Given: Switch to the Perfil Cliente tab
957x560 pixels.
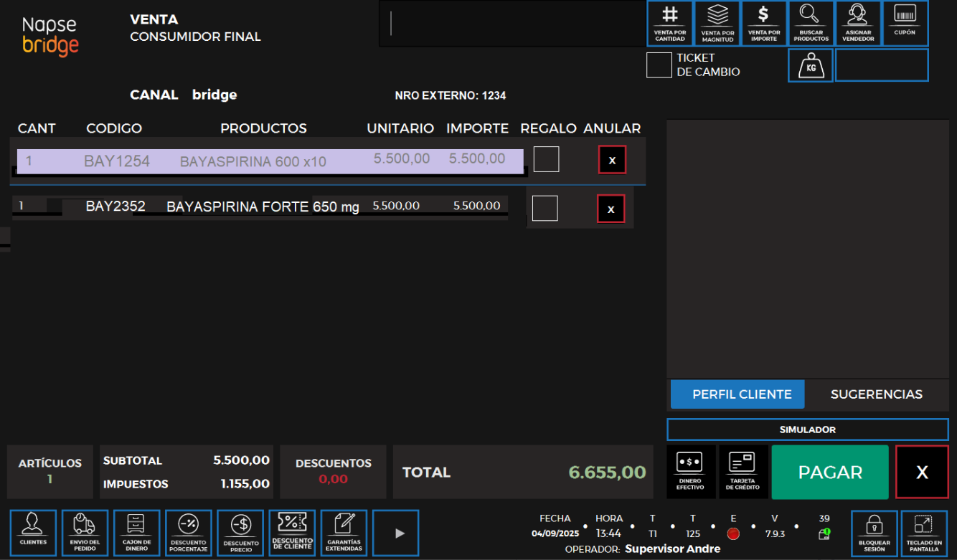Looking at the screenshot, I should 737,394.
